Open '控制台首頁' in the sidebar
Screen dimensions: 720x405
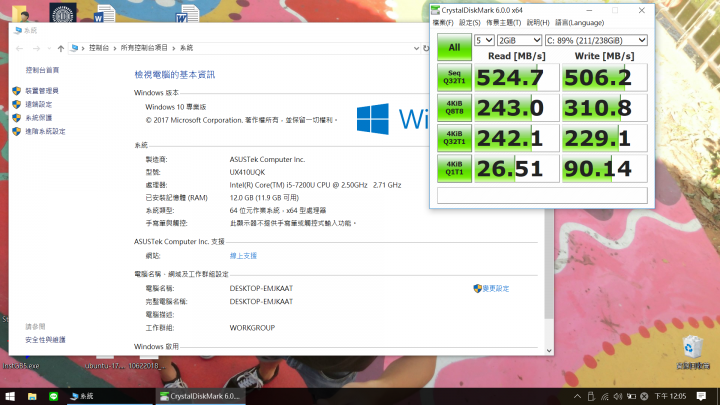click(42, 70)
